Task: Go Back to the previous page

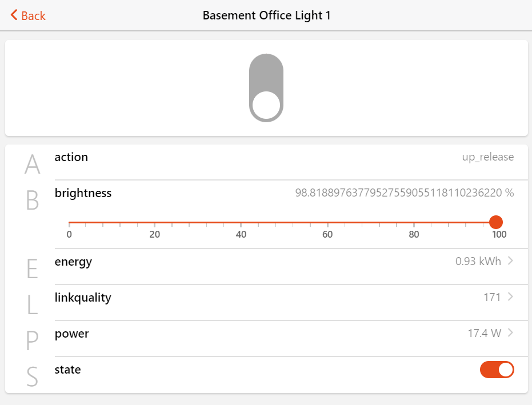Action: point(33,15)
